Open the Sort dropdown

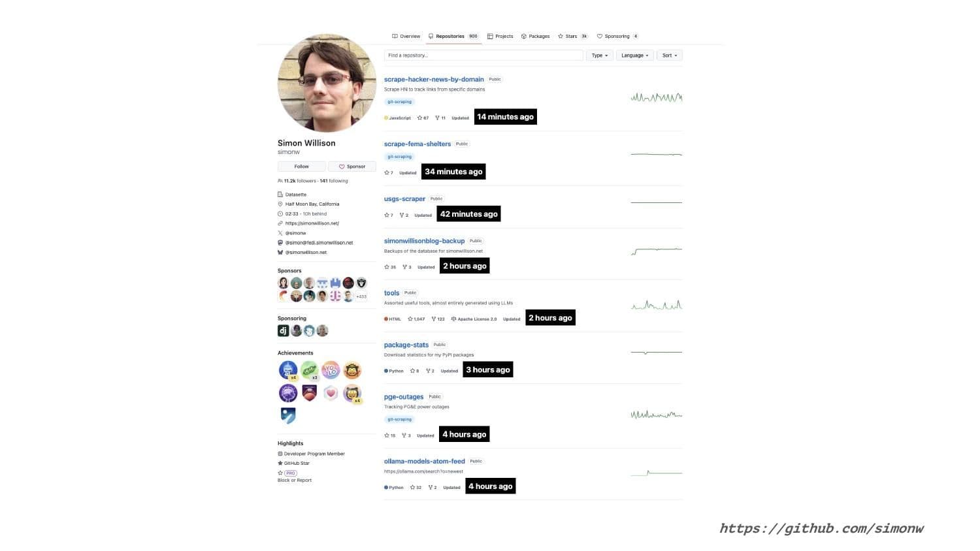[669, 55]
